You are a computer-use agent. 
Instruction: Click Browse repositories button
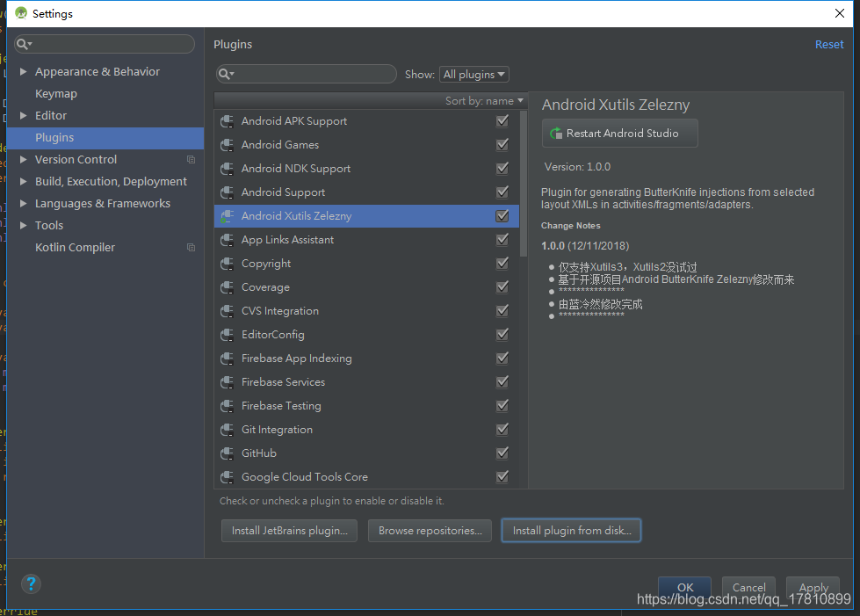tap(430, 531)
